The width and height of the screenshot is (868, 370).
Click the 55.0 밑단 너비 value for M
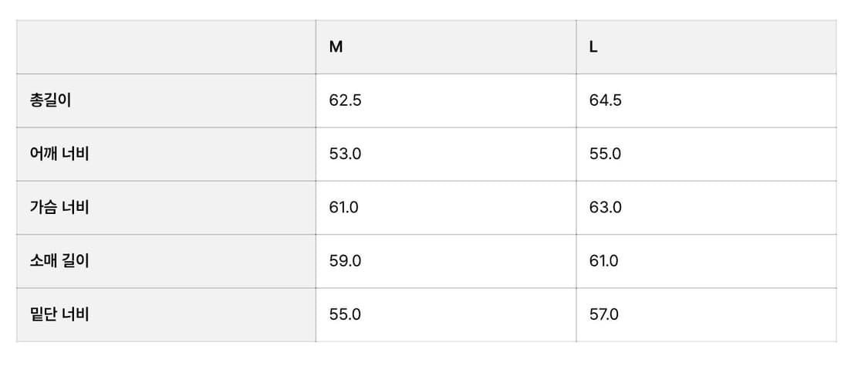[x=345, y=314]
